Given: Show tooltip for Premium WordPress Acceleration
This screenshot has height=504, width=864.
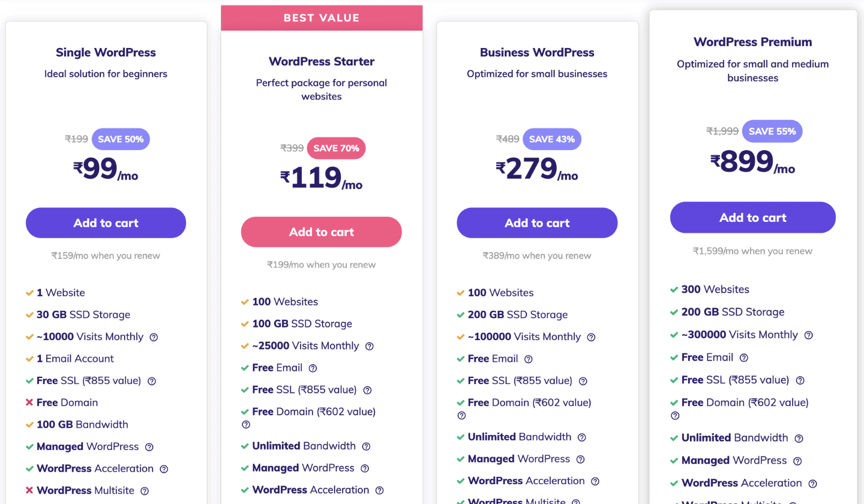Looking at the screenshot, I should [812, 484].
